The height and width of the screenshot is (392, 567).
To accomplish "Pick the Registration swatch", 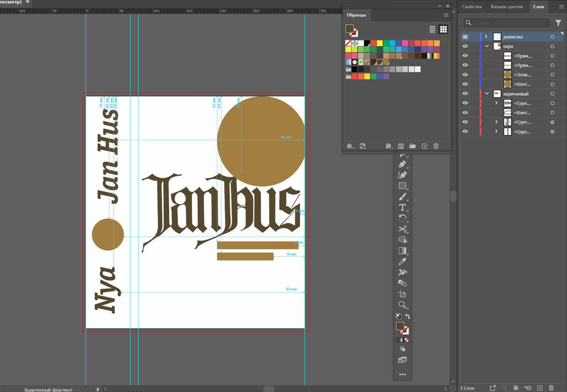I will coord(355,43).
